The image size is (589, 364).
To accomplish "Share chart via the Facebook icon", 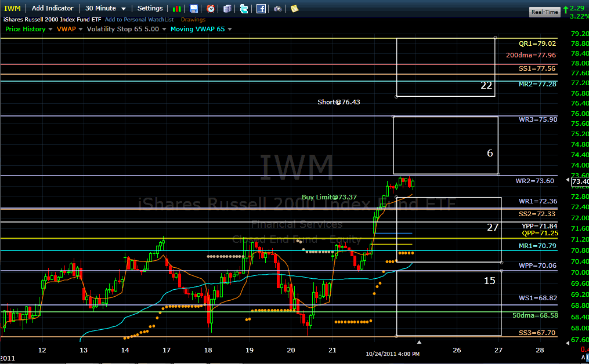I will point(261,8).
